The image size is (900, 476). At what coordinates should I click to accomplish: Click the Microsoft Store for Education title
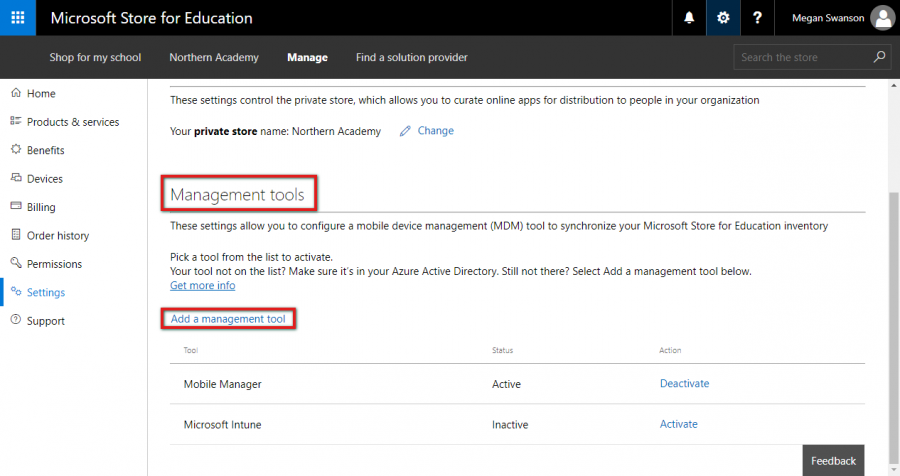click(x=152, y=18)
